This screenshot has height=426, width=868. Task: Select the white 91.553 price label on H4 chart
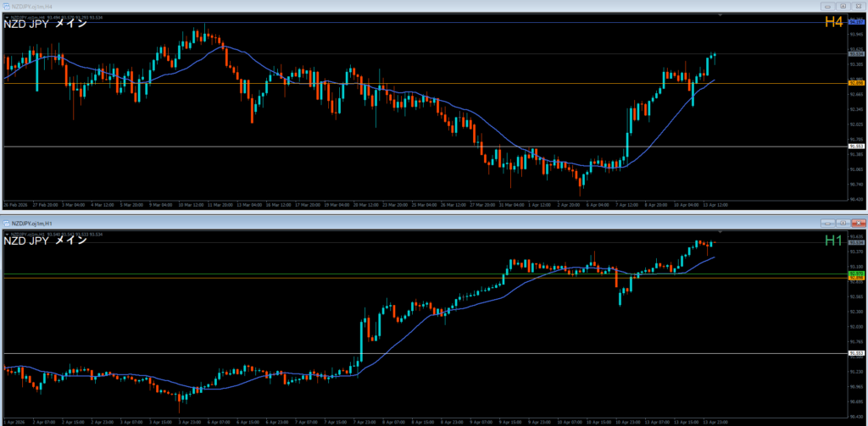tap(855, 147)
